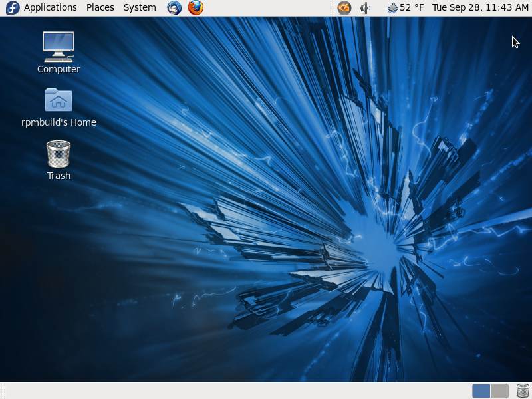Open rpmbuild's Home folder
Screen dimensions: 532x399
[x=58, y=101]
